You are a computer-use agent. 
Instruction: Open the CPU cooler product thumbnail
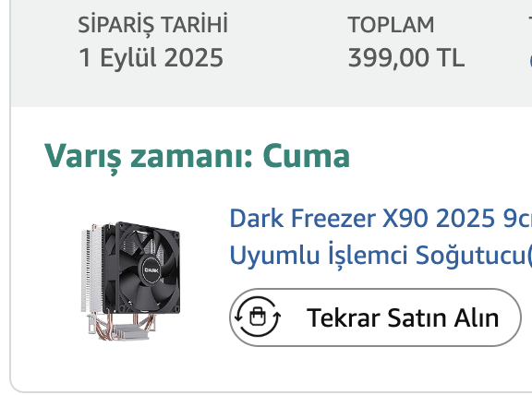click(130, 281)
